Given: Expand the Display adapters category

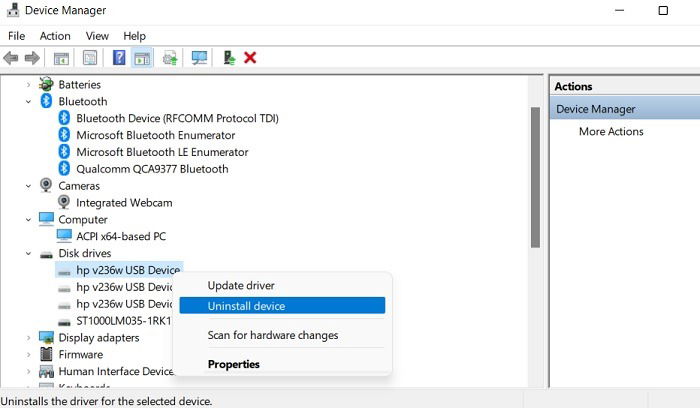Looking at the screenshot, I should click(29, 338).
